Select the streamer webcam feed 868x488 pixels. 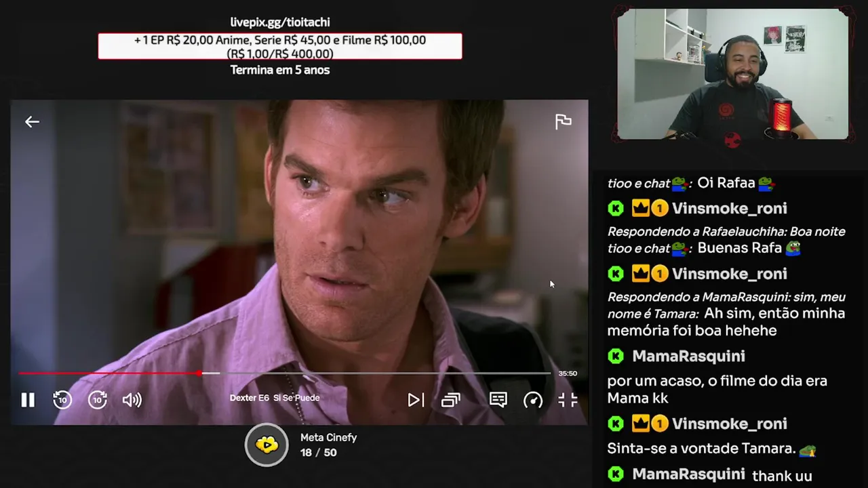point(733,73)
